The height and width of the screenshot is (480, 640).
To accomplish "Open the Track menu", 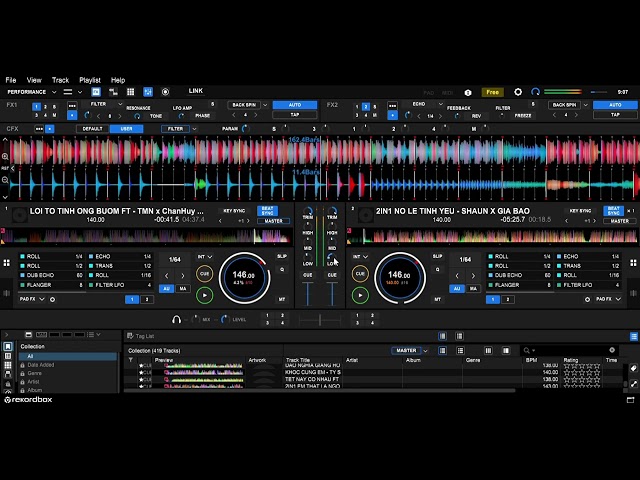I will 60,80.
